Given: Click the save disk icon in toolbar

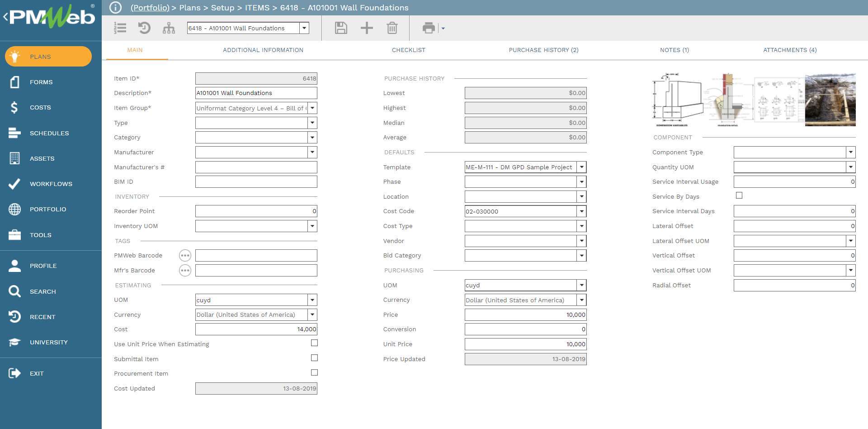Looking at the screenshot, I should 341,28.
